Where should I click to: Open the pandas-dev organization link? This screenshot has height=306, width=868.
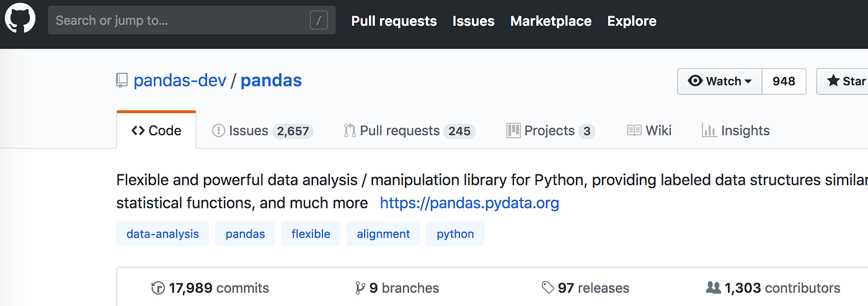180,81
